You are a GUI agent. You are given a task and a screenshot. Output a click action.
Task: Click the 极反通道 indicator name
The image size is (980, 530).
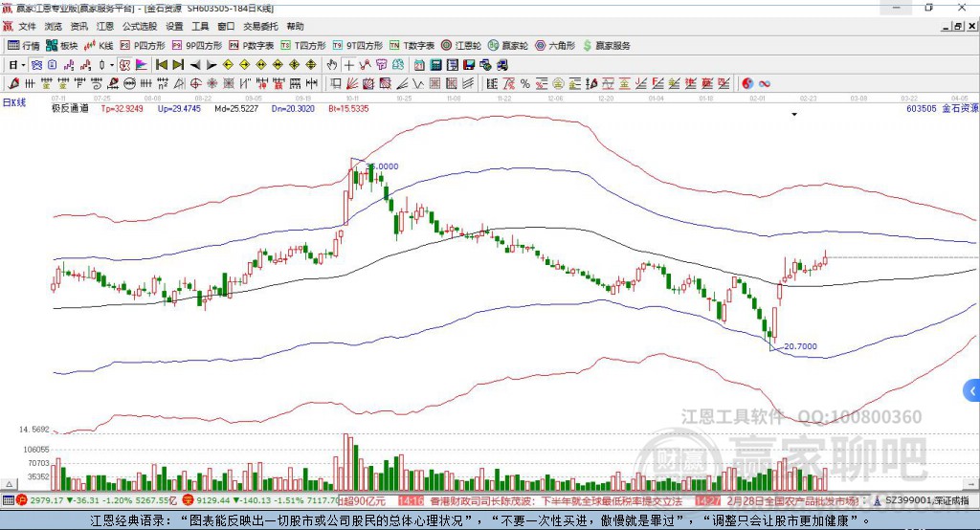pyautogui.click(x=70, y=109)
